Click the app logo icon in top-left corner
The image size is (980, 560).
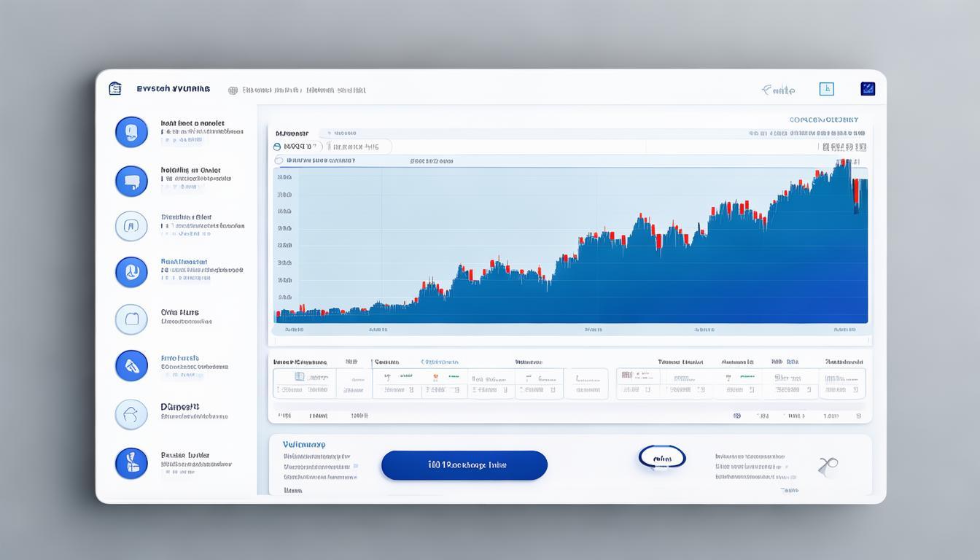[x=114, y=89]
